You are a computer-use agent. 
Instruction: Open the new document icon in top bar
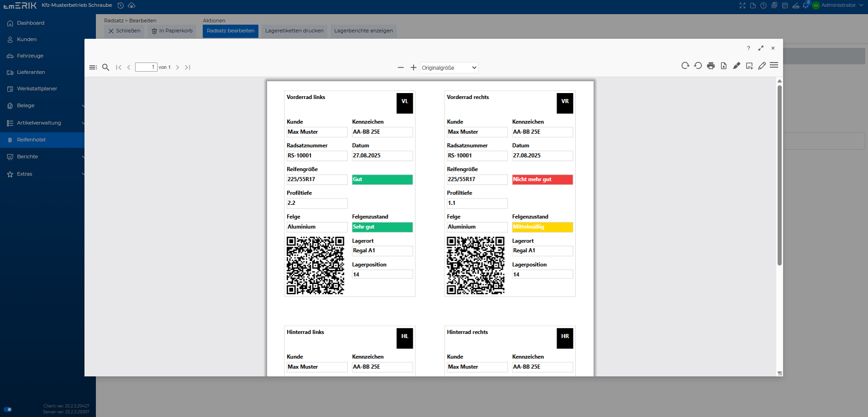click(753, 5)
